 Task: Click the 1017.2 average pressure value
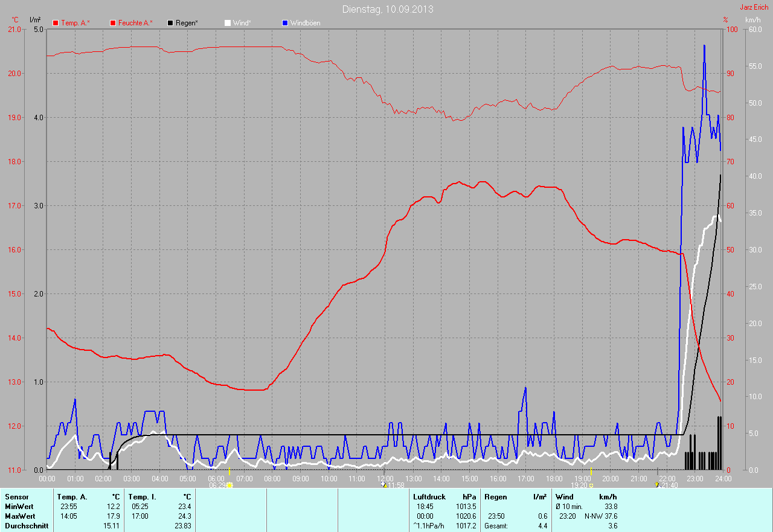pyautogui.click(x=466, y=526)
